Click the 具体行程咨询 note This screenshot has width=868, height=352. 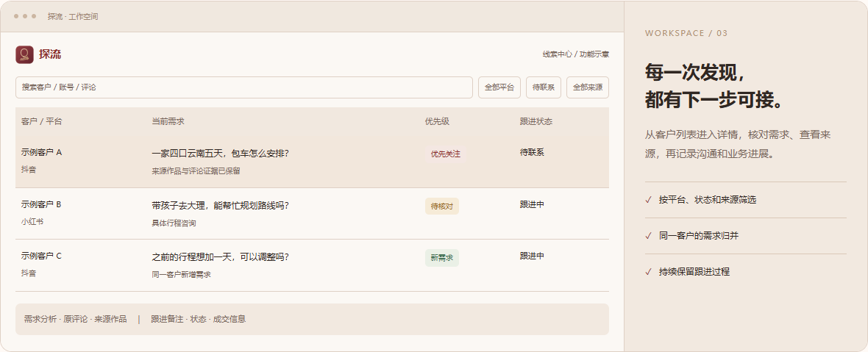coord(174,223)
